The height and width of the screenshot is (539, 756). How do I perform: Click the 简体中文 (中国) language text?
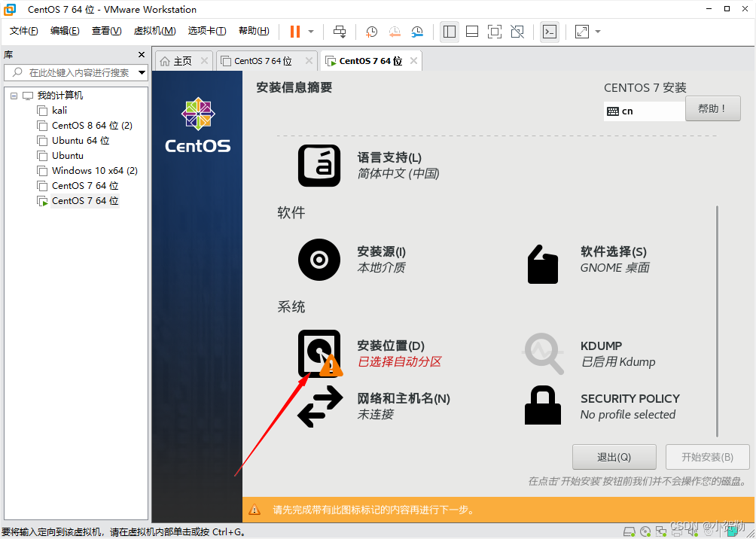click(x=398, y=174)
